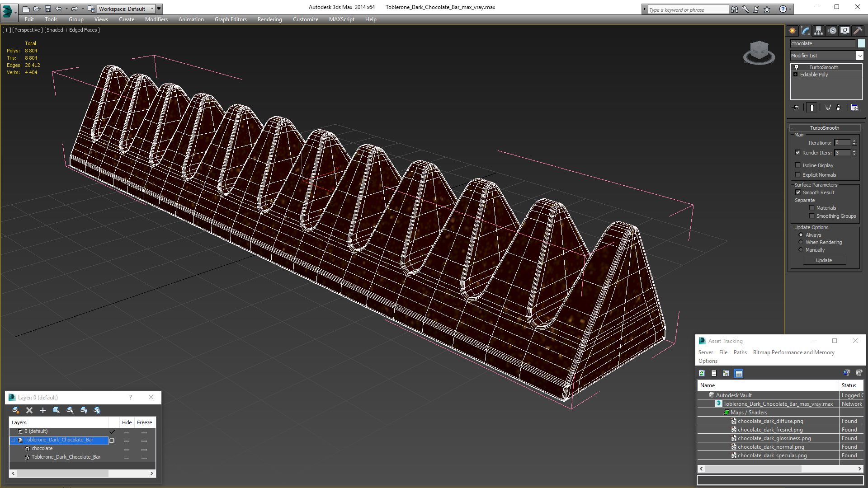Click the Undo arrow icon
The image size is (868, 488).
pyautogui.click(x=59, y=9)
